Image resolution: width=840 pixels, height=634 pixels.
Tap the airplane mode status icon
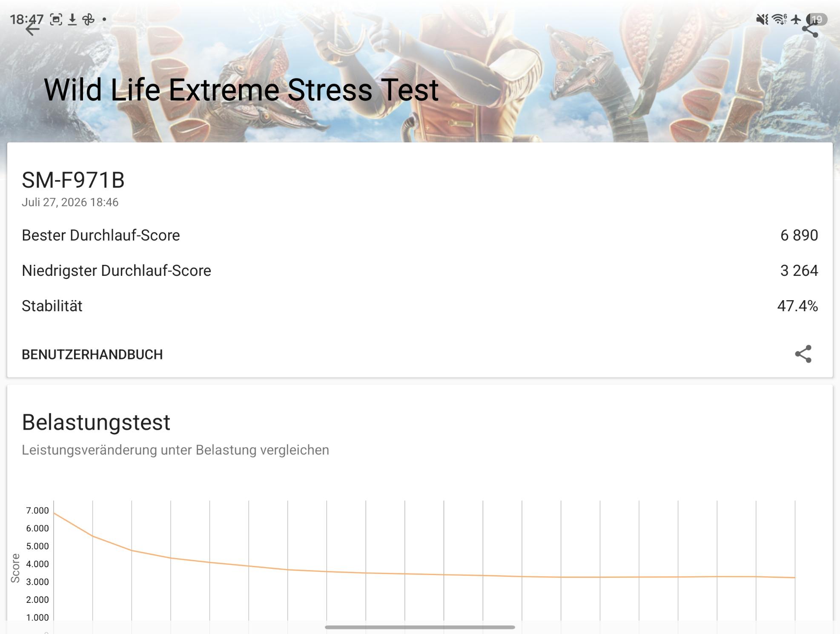tap(796, 19)
